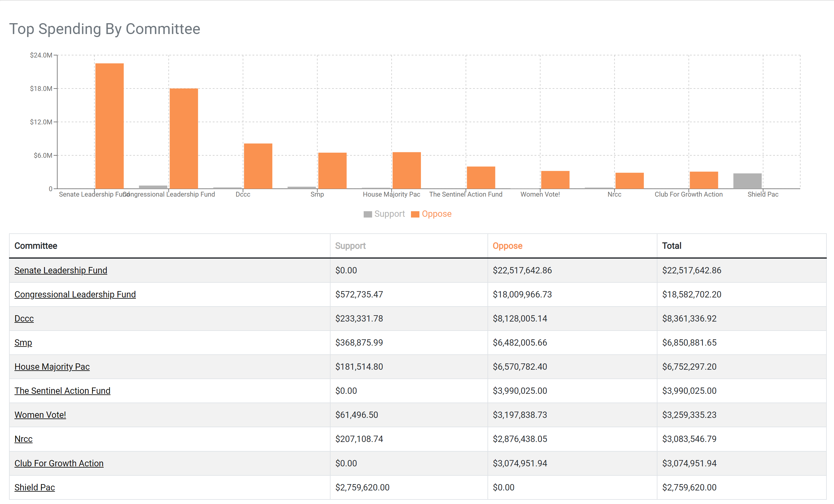
Task: Open the Congressional Leadership Fund link
Action: point(75,294)
